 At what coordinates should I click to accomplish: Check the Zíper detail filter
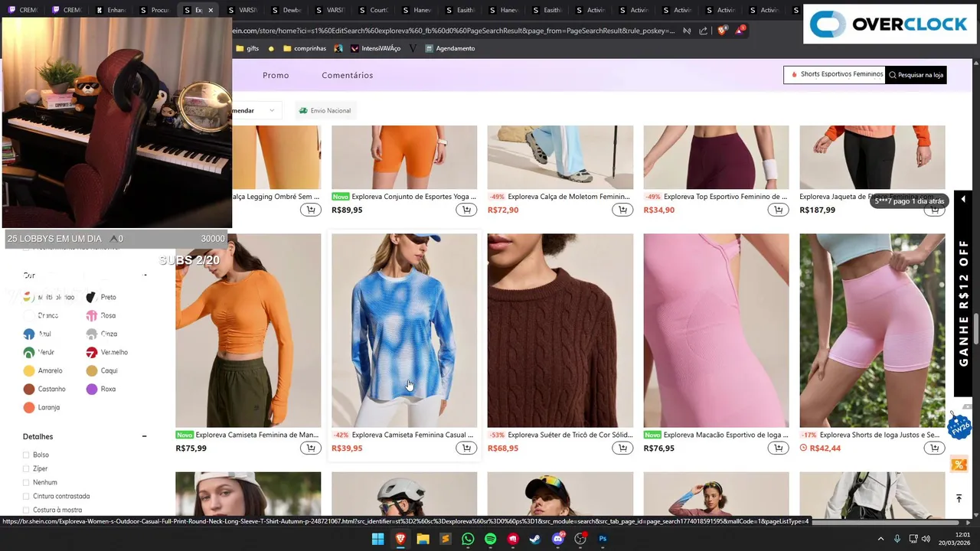pos(26,468)
